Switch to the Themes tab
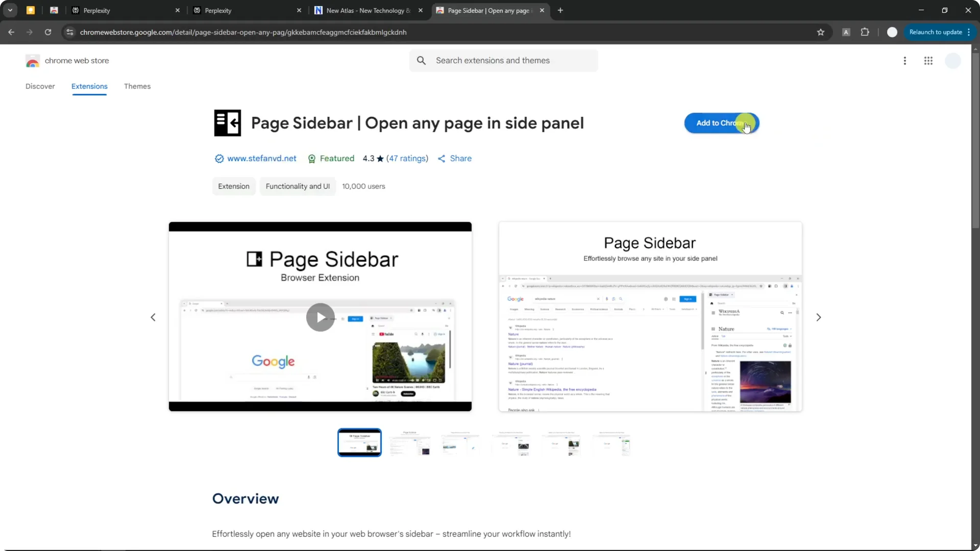Screen dimensions: 980x551 click(137, 86)
